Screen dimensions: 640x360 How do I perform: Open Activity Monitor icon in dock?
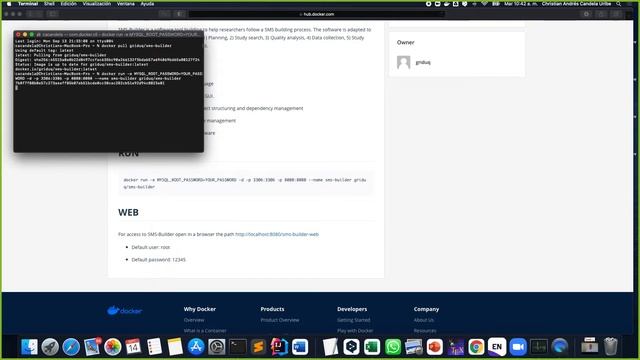(x=539, y=347)
